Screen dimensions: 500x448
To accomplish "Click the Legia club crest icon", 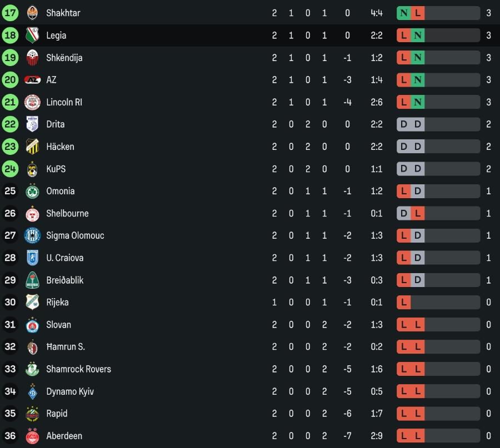I will 32,36.
